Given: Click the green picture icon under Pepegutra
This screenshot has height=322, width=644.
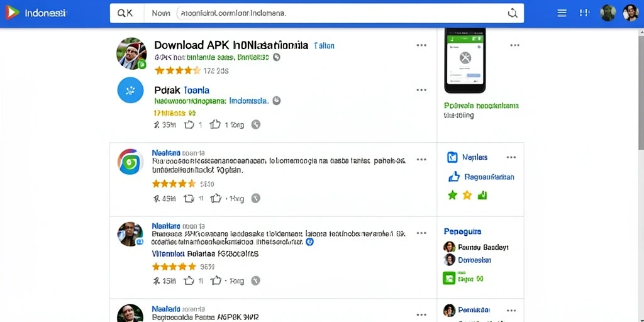Looking at the screenshot, I should click(x=449, y=278).
